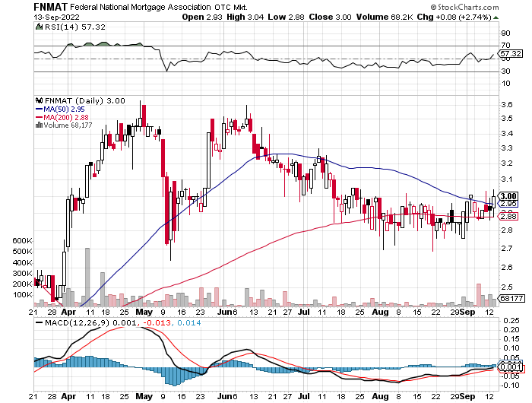This screenshot has height=403, width=532.
Task: Click the 400K volume axis label
Action: [x=22, y=262]
